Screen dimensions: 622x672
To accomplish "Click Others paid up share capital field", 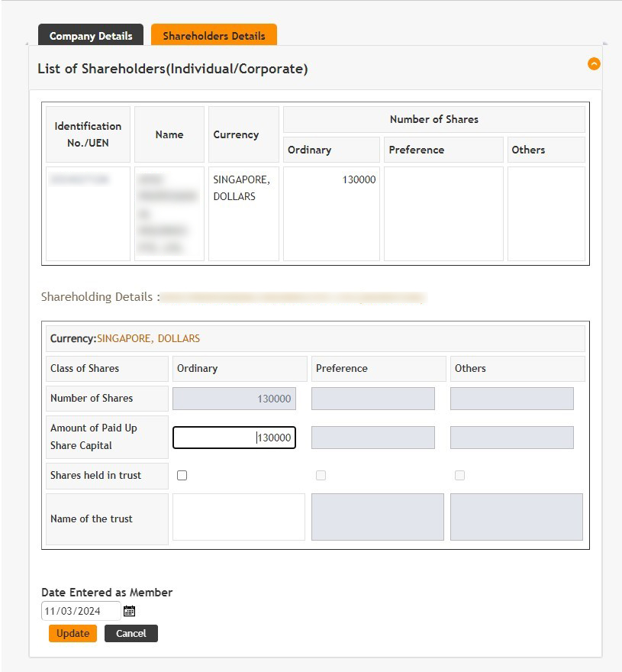I will [511, 438].
